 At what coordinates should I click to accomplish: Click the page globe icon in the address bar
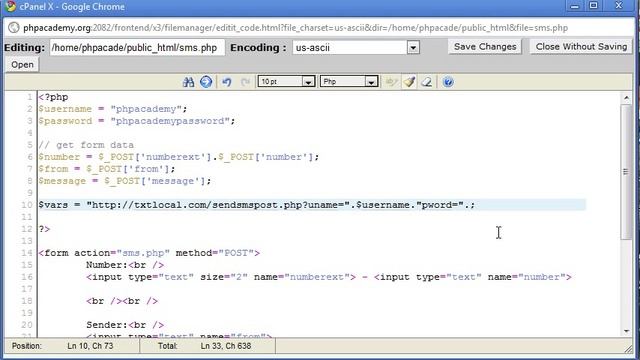tap(13, 28)
